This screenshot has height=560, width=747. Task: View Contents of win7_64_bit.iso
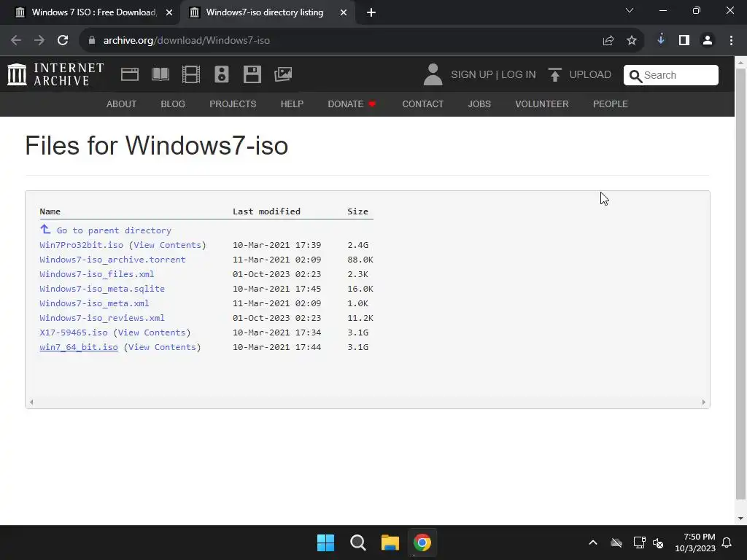click(162, 347)
